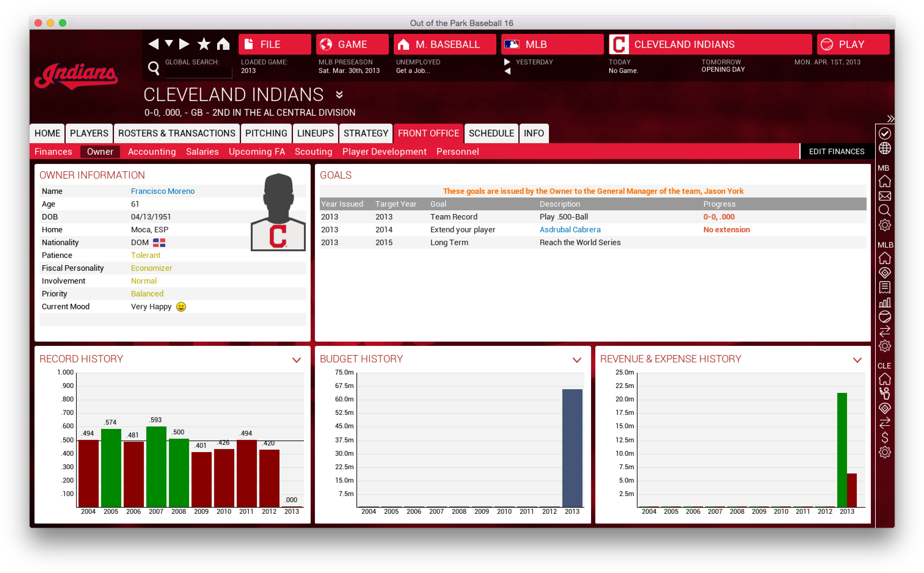
Task: Switch to the ROSTERS & TRANSACTIONS tab
Action: [177, 133]
